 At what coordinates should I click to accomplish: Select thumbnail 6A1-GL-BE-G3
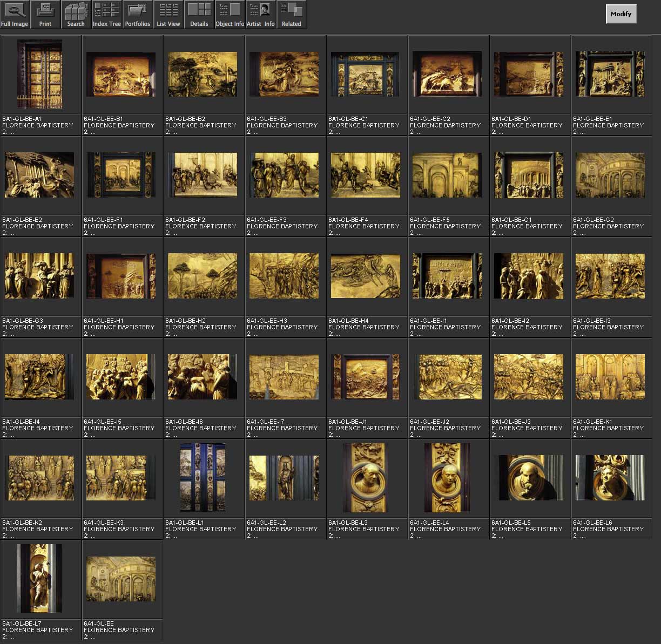[x=39, y=276]
